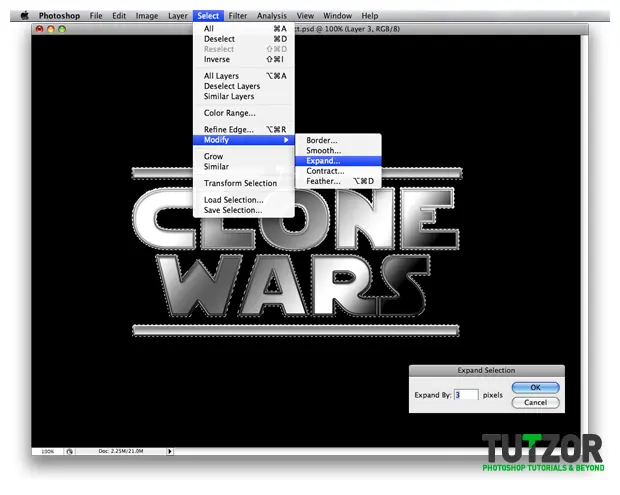
Task: Open the View menu
Action: coord(305,16)
